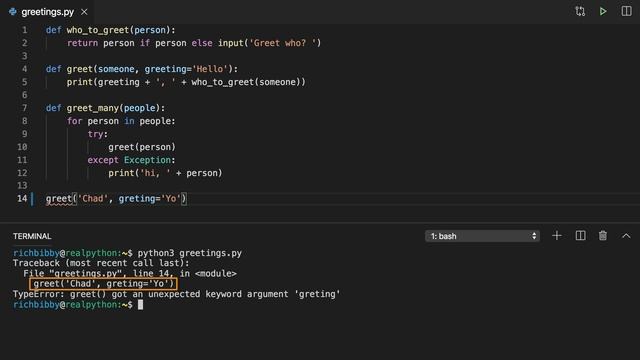This screenshot has width=640, height=360.
Task: Click the 'hi, ' string on line 12
Action: point(155,173)
